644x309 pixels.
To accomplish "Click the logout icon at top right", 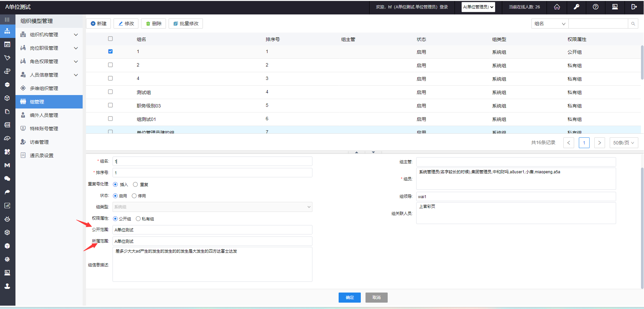I will [634, 7].
